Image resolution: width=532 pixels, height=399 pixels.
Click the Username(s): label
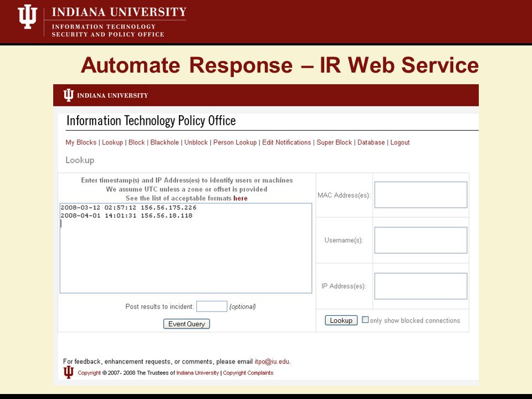(344, 240)
